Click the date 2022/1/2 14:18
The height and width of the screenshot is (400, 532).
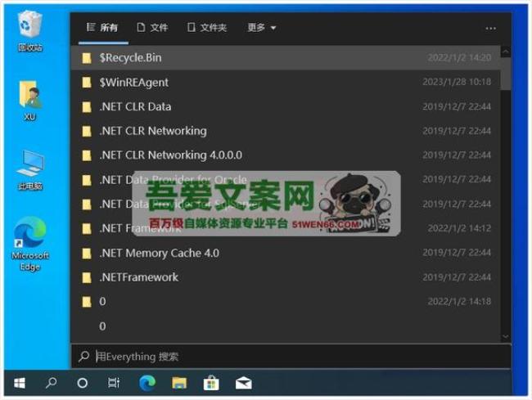pos(459,302)
